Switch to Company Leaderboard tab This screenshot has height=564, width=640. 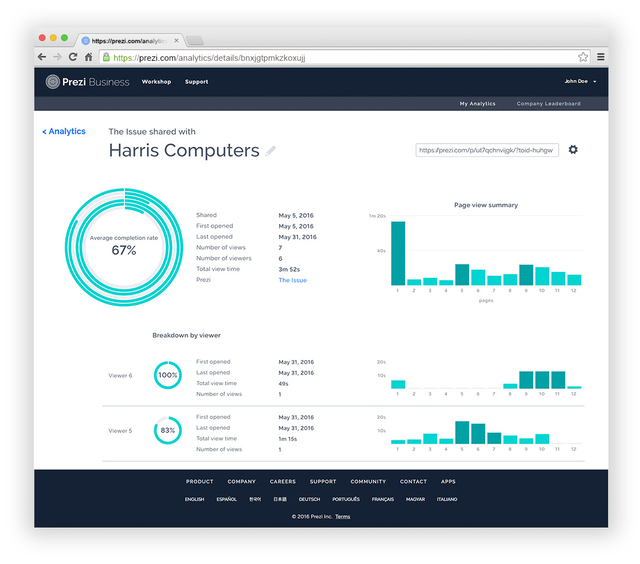pyautogui.click(x=549, y=104)
